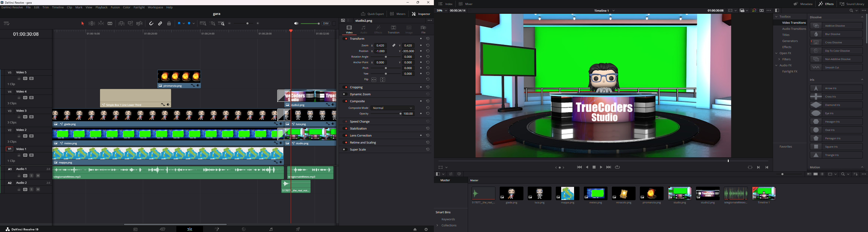Image resolution: width=868 pixels, height=232 pixels.
Task: Click the Overwrite Clip icon
Action: [x=131, y=23]
